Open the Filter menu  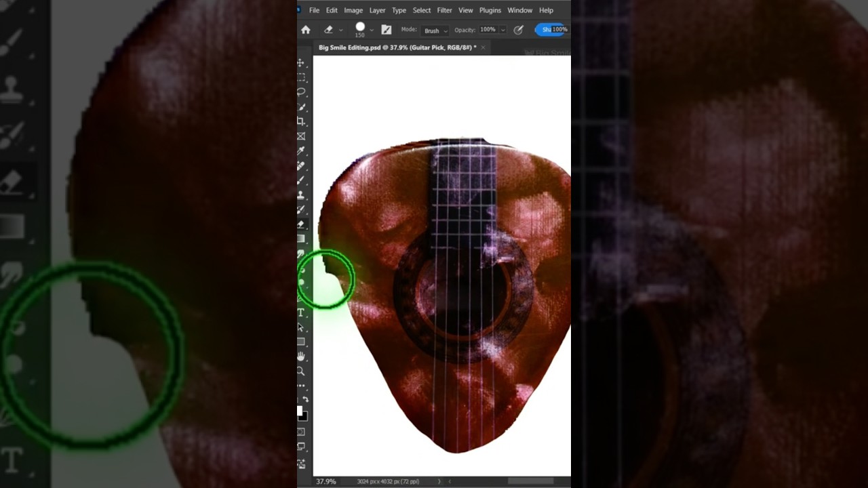tap(445, 10)
